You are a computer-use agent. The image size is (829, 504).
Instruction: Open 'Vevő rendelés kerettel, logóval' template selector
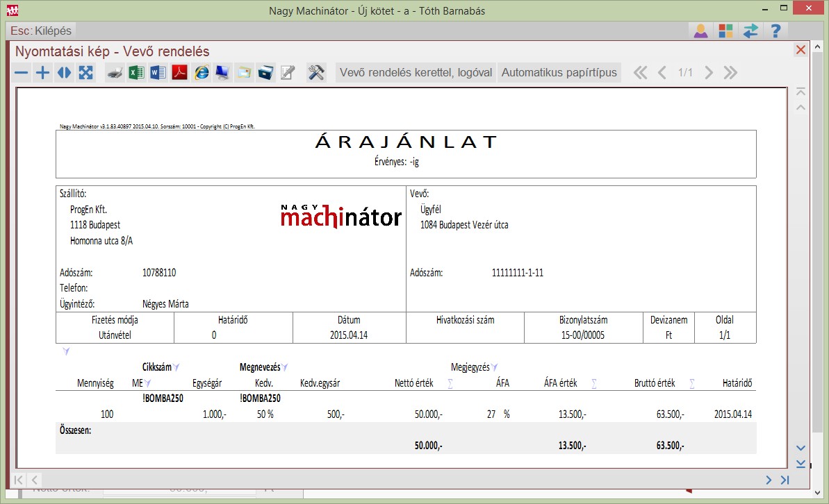[x=416, y=73]
